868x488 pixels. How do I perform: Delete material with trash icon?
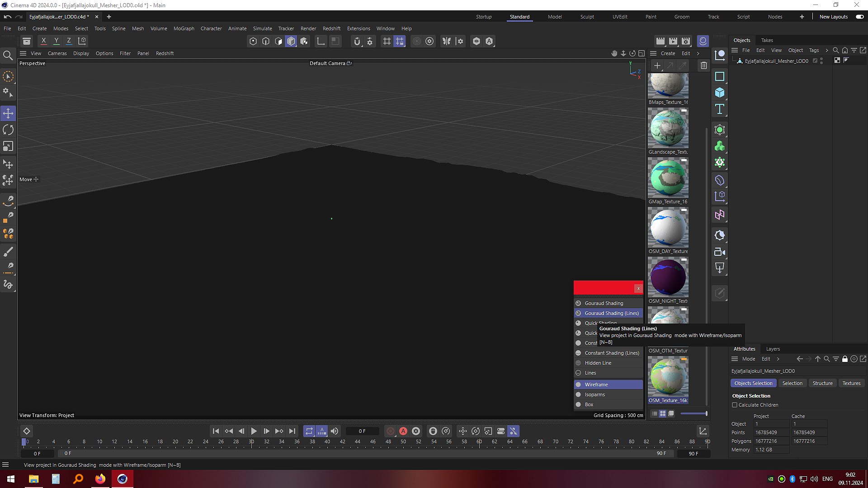click(704, 66)
